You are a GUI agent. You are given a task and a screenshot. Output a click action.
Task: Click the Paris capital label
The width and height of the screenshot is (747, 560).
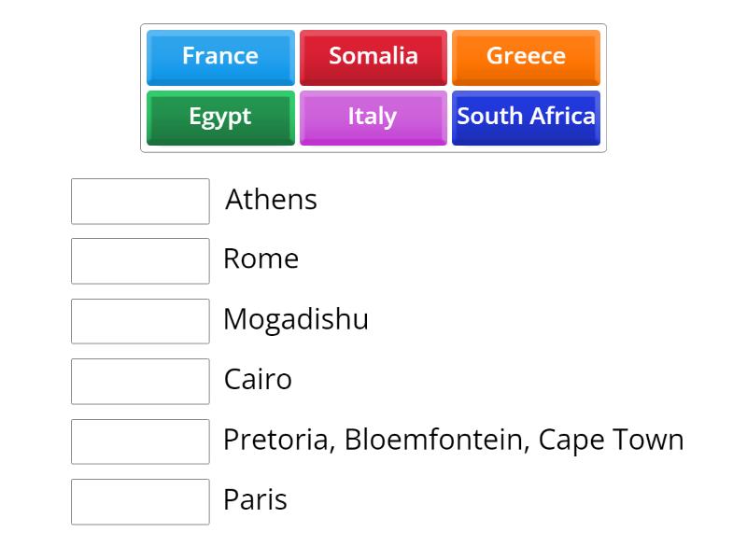pyautogui.click(x=255, y=500)
